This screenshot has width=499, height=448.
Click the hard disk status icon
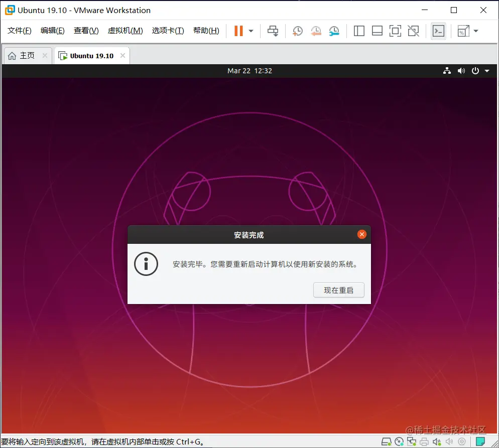pyautogui.click(x=386, y=442)
